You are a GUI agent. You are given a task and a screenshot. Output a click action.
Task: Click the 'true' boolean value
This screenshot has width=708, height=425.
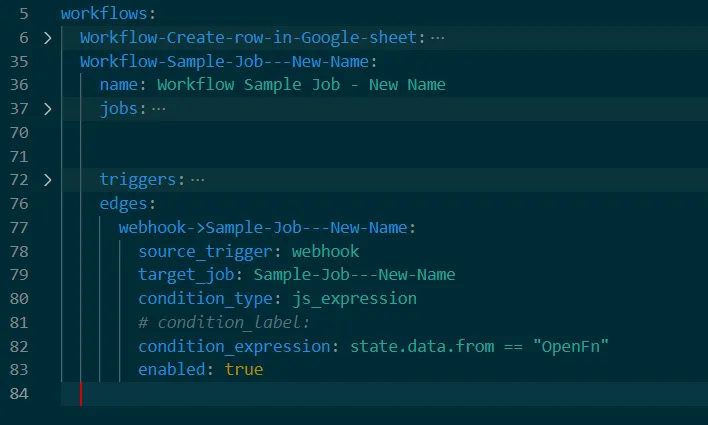pyautogui.click(x=244, y=370)
